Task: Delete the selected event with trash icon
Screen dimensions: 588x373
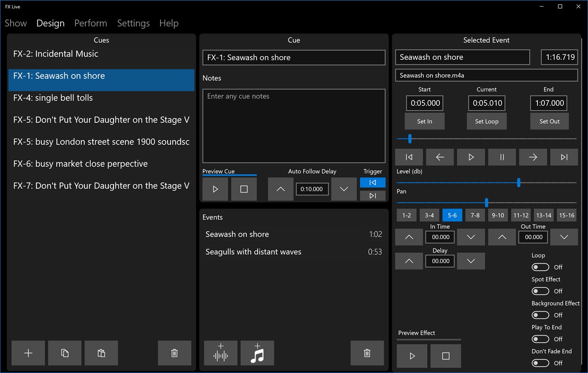Action: click(367, 353)
